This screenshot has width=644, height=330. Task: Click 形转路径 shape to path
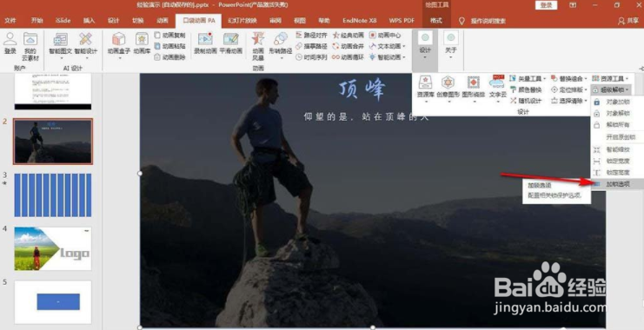(x=281, y=46)
